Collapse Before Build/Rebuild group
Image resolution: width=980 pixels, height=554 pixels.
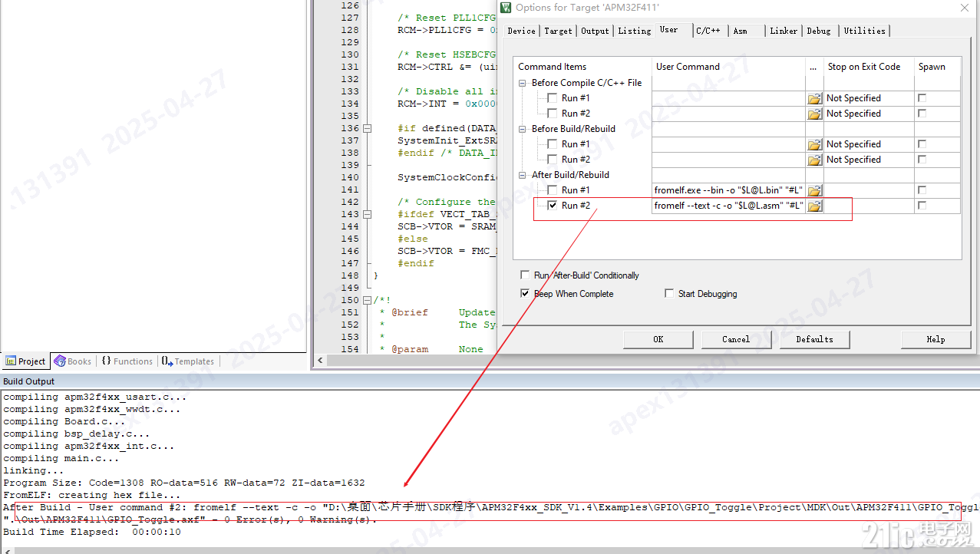coord(523,129)
